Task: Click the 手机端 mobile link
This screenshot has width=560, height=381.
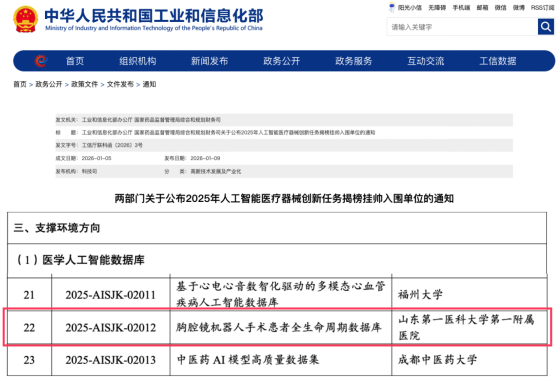Action: tap(461, 7)
